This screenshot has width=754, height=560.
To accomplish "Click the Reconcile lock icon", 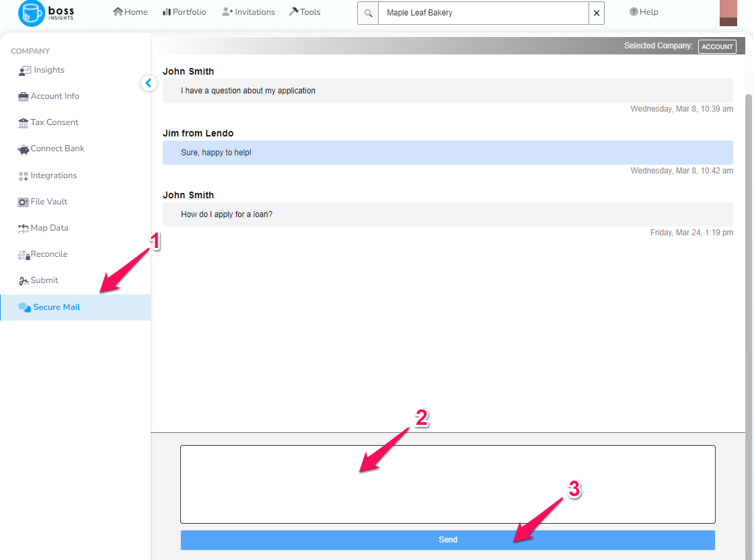I will pyautogui.click(x=24, y=255).
